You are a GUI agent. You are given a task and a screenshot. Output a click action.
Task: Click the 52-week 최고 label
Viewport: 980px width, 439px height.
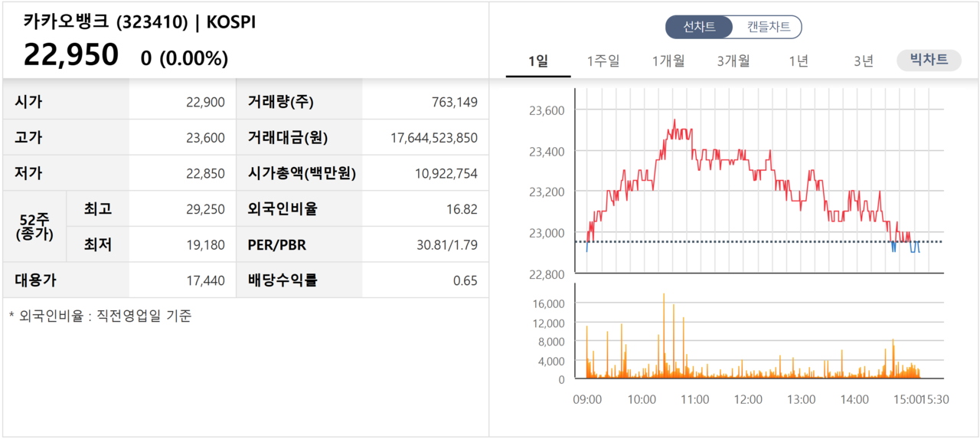[x=98, y=209]
